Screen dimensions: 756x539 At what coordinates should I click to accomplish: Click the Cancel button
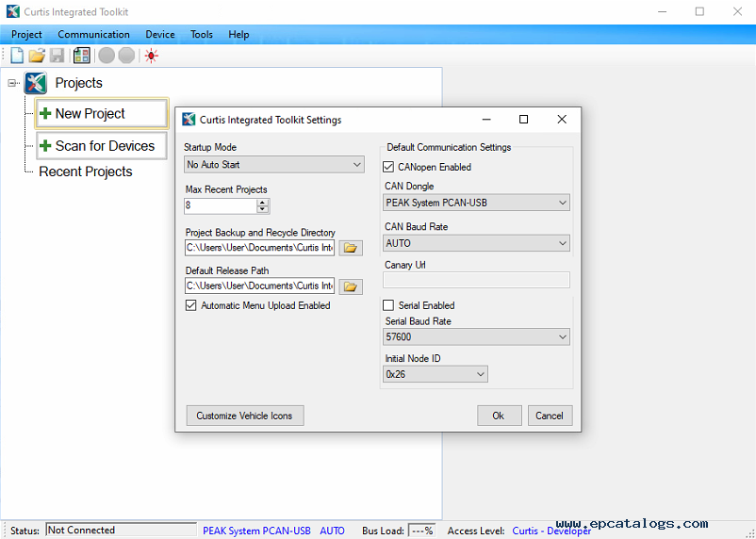click(x=551, y=416)
